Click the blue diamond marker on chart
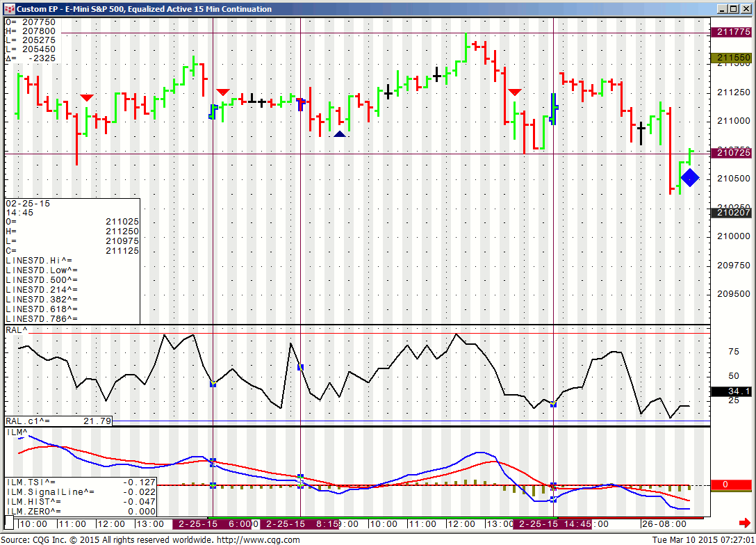The width and height of the screenshot is (756, 545). [689, 177]
